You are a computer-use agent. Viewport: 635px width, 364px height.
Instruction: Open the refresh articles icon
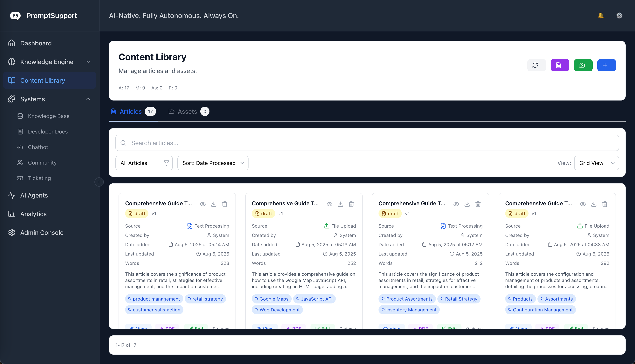(x=536, y=65)
